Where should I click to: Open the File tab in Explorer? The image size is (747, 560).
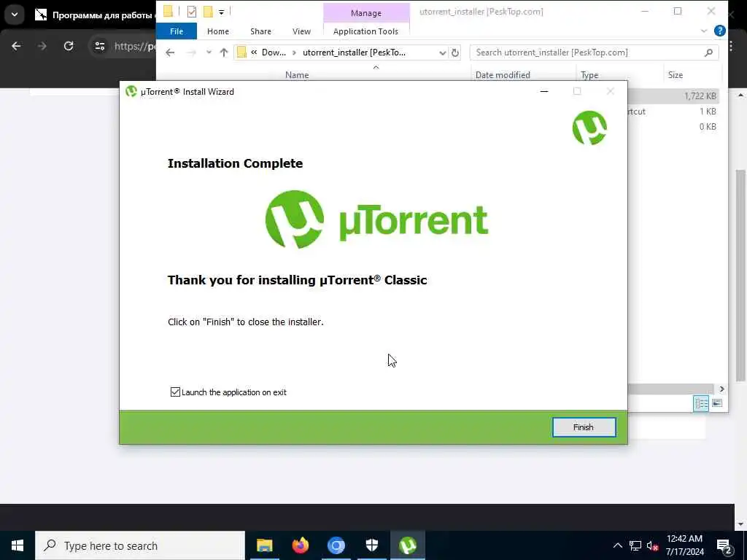(177, 31)
